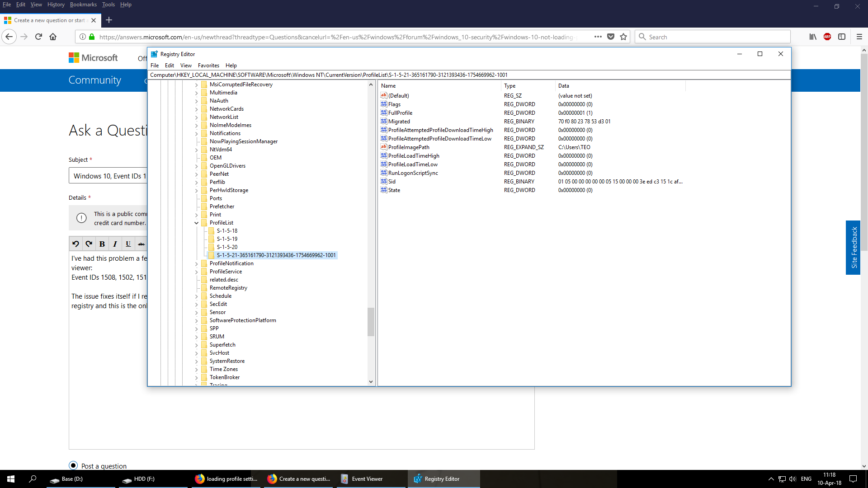The width and height of the screenshot is (868, 488).
Task: Expand the Schedule registry key
Action: point(197,296)
